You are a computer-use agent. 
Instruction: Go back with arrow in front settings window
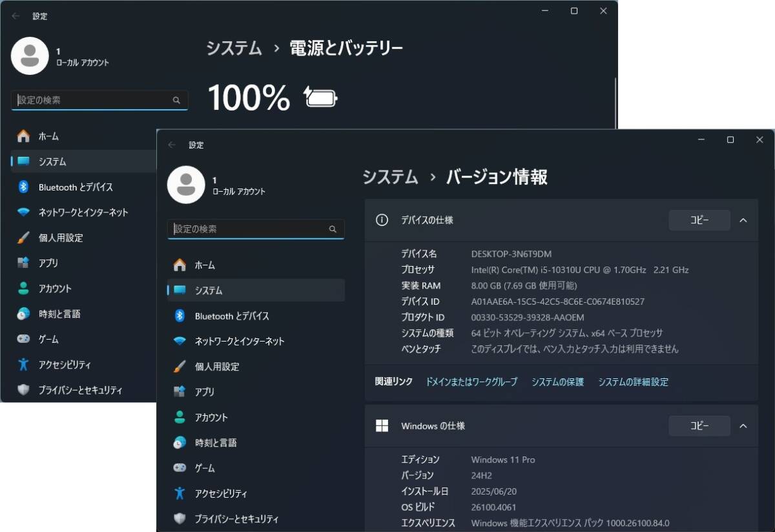(x=172, y=145)
